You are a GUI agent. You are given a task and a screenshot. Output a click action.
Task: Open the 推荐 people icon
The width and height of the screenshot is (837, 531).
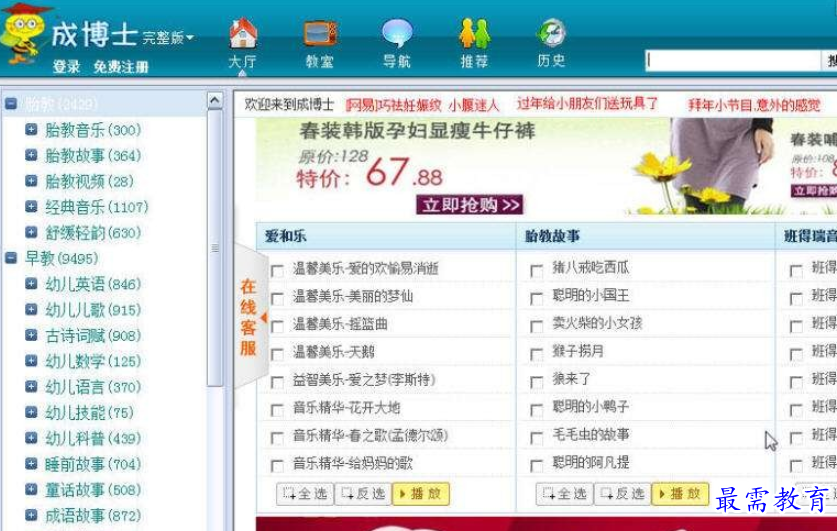coord(474,34)
